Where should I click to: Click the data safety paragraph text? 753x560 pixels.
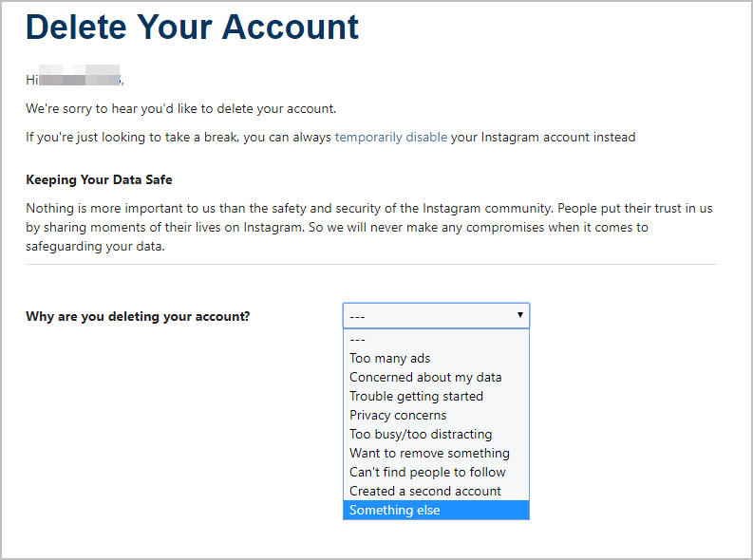(368, 227)
